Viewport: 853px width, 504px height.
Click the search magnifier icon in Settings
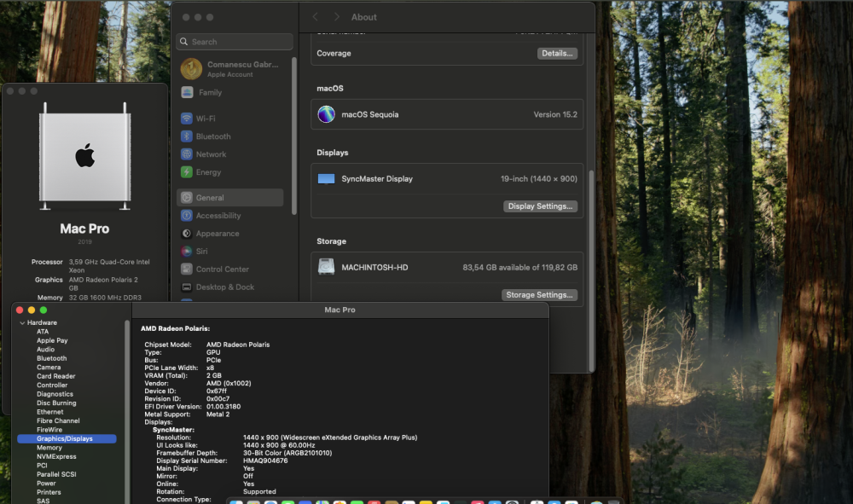click(x=184, y=42)
